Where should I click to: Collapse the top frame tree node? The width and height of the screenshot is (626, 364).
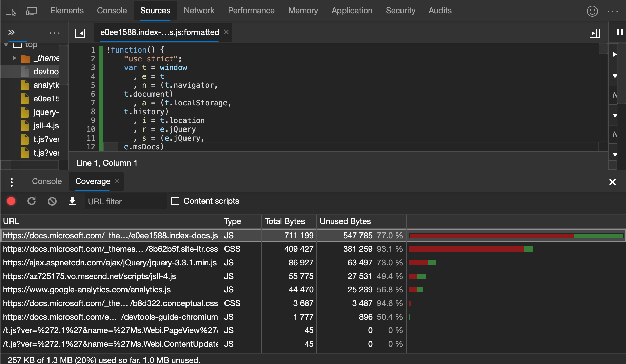(x=6, y=45)
